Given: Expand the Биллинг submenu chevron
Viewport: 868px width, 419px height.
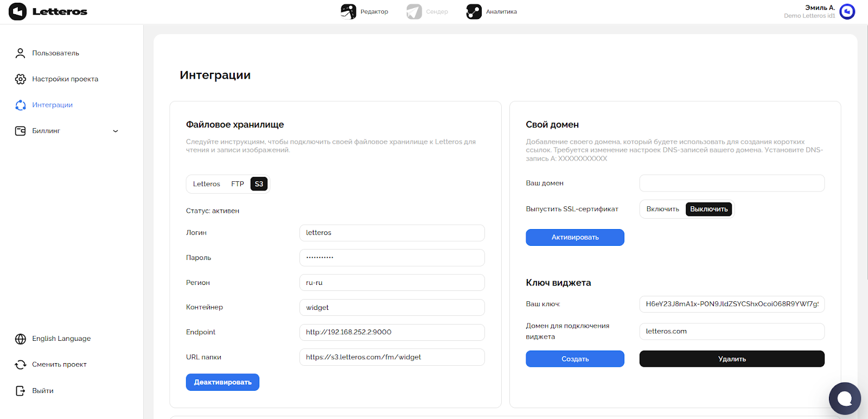Looking at the screenshot, I should point(116,131).
